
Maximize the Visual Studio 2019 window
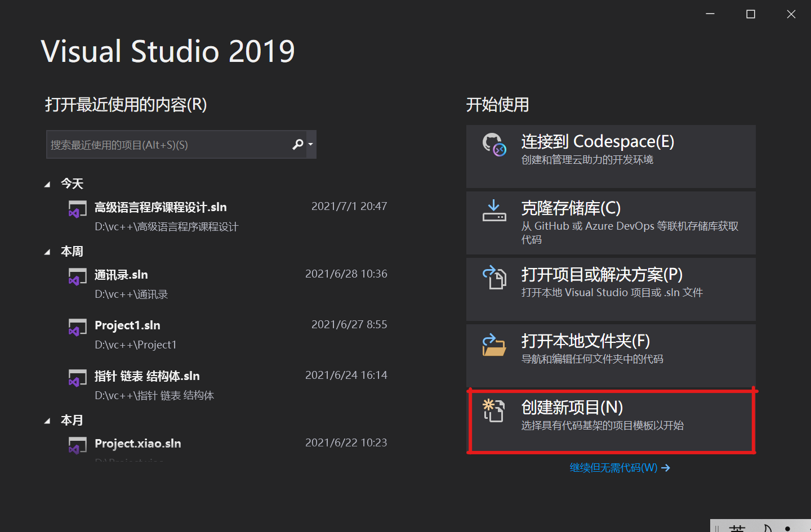(751, 14)
